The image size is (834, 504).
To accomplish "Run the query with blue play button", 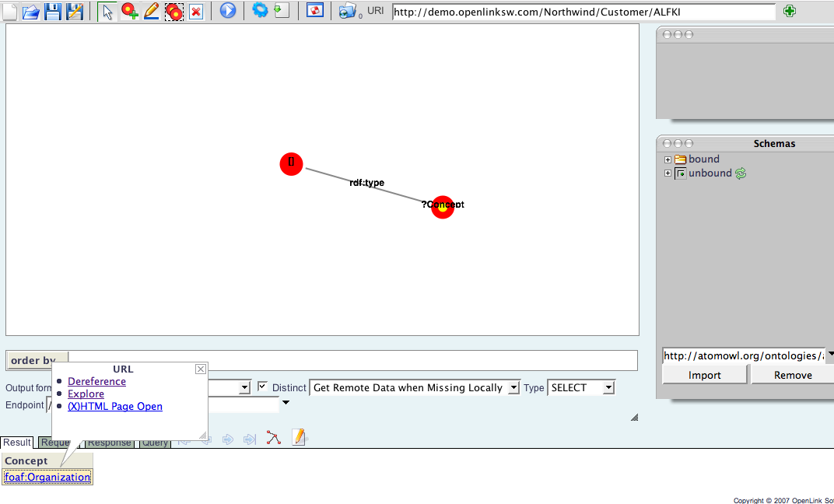I will coord(227,12).
